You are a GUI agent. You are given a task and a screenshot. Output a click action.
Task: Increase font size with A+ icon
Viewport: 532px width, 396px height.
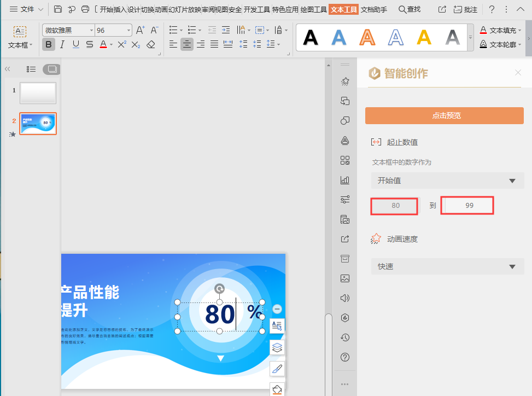coord(140,30)
